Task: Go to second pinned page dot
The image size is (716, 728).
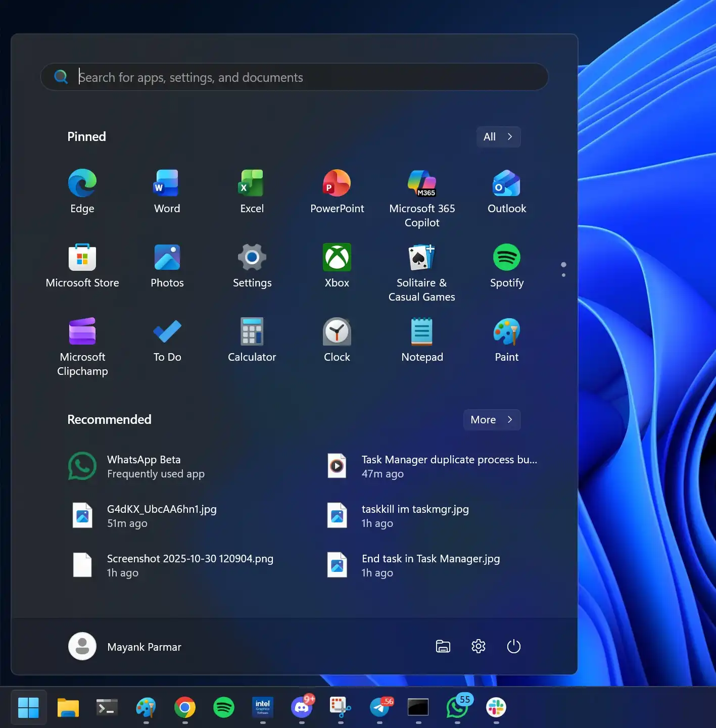Action: 563,275
